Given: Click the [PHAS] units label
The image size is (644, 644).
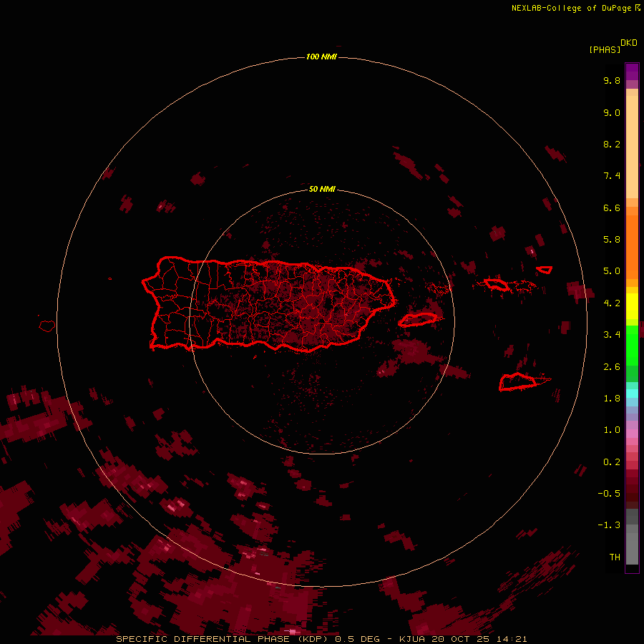Looking at the screenshot, I should tap(605, 49).
